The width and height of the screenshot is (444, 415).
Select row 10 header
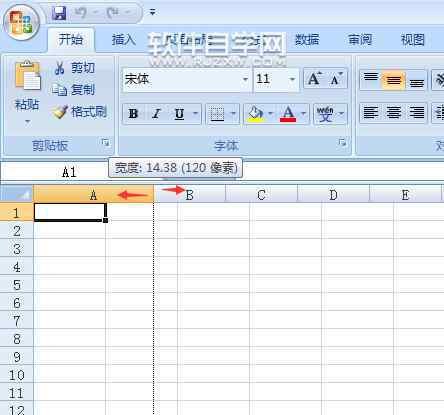click(x=17, y=375)
